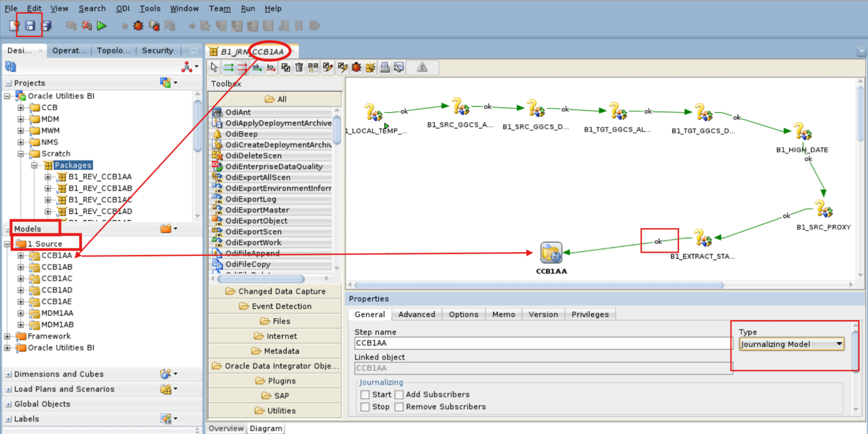Run the package using green play icon
868x434 pixels.
[x=102, y=26]
